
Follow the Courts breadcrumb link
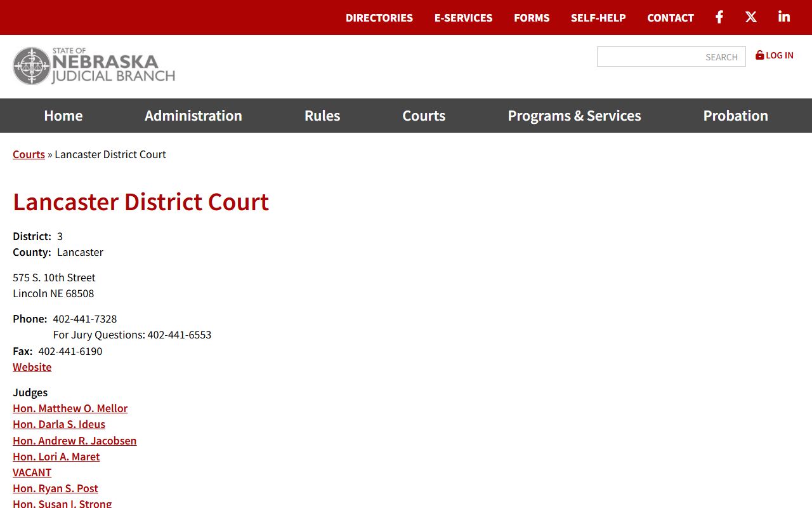[x=29, y=154]
